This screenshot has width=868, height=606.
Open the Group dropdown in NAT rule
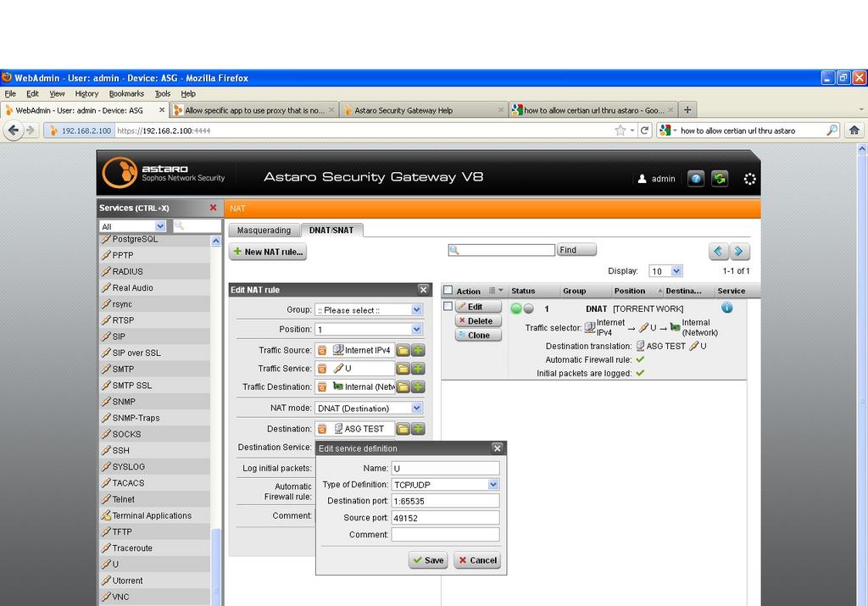tap(417, 310)
